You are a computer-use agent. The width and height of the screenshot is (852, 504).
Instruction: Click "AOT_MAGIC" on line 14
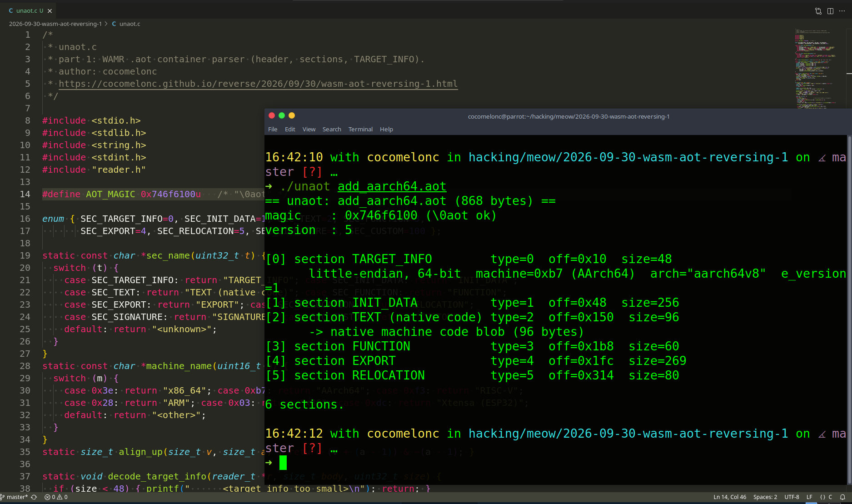(110, 194)
